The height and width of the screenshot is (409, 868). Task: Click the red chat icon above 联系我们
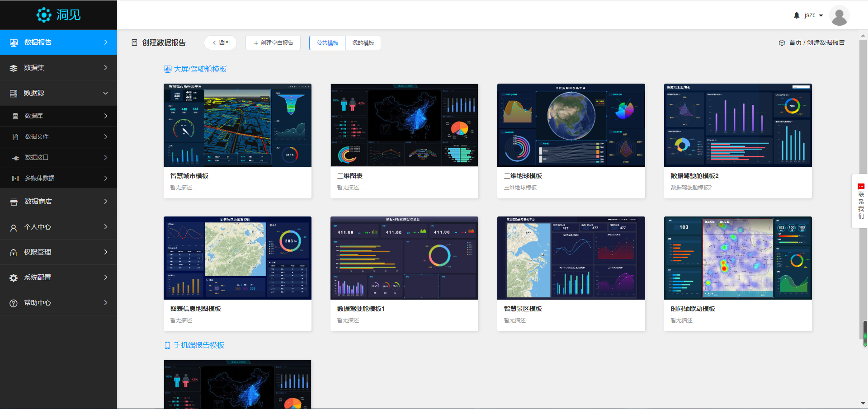click(x=861, y=186)
